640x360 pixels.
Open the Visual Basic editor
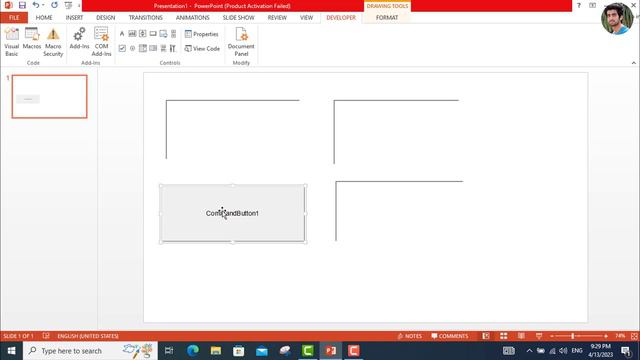pyautogui.click(x=11, y=42)
